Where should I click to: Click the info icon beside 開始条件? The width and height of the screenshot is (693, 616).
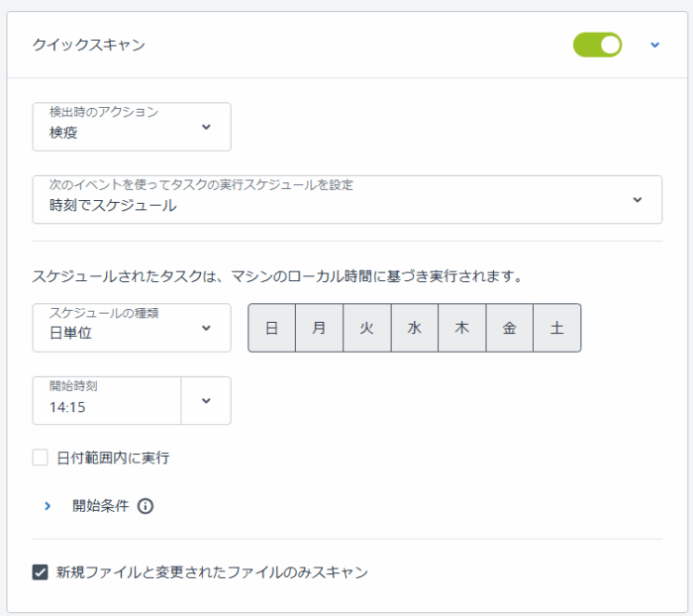click(x=146, y=506)
